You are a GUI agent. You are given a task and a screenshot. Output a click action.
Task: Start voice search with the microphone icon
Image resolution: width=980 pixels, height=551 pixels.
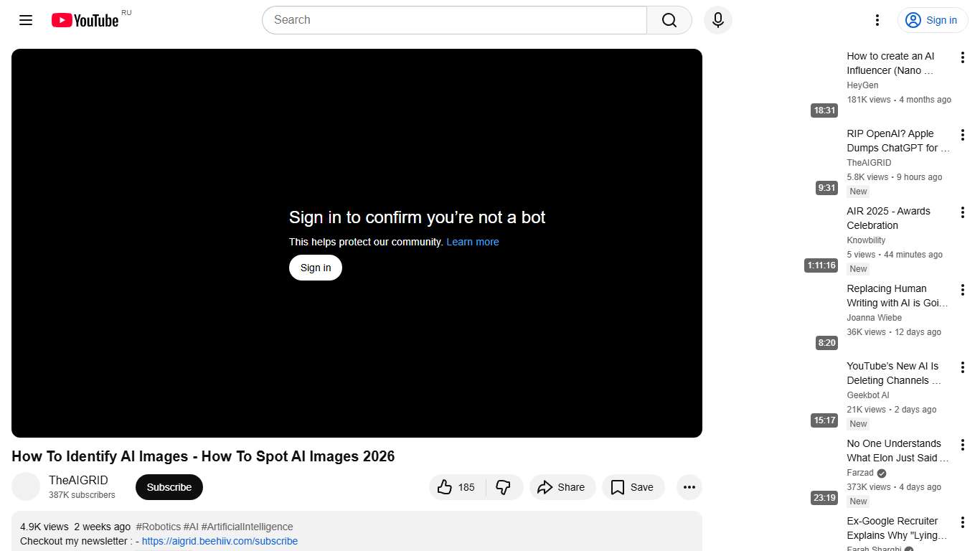(717, 20)
